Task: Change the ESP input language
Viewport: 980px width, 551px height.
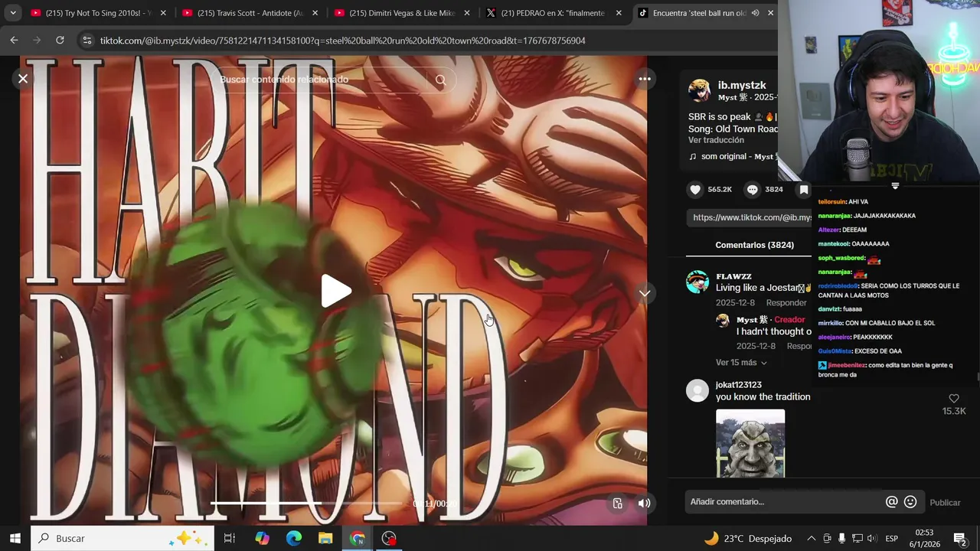Action: point(891,538)
